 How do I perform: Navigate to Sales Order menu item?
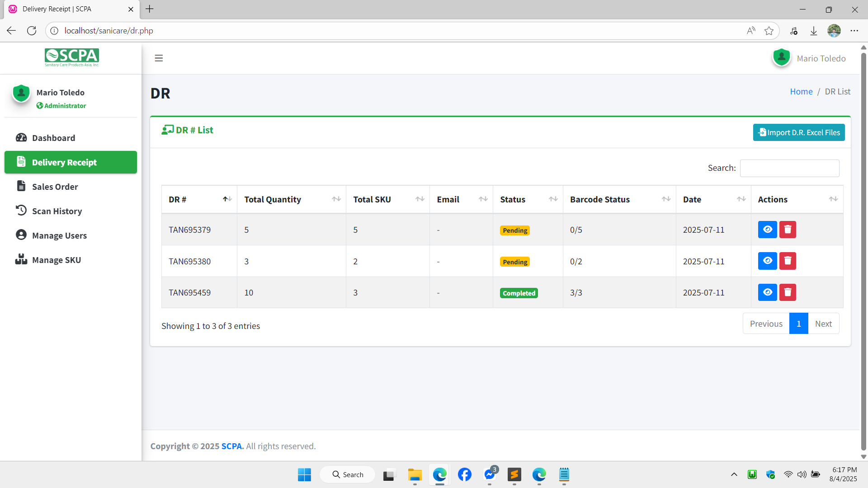tap(55, 187)
